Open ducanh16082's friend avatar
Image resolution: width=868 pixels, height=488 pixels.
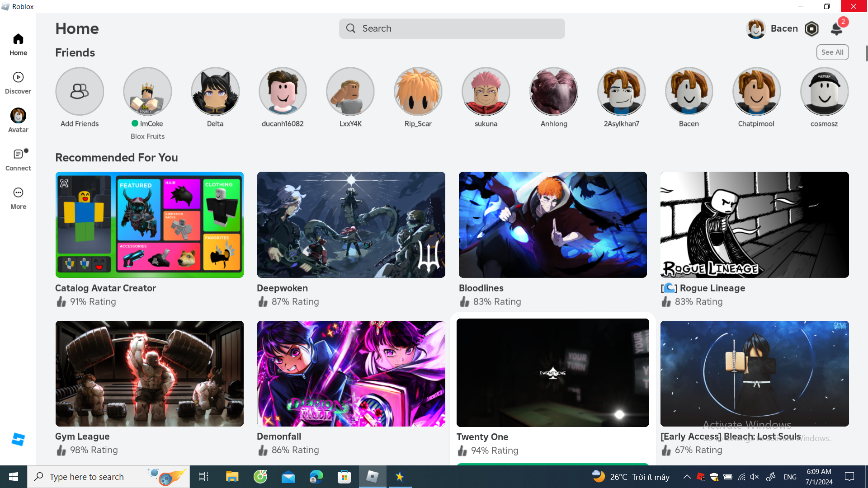click(283, 91)
